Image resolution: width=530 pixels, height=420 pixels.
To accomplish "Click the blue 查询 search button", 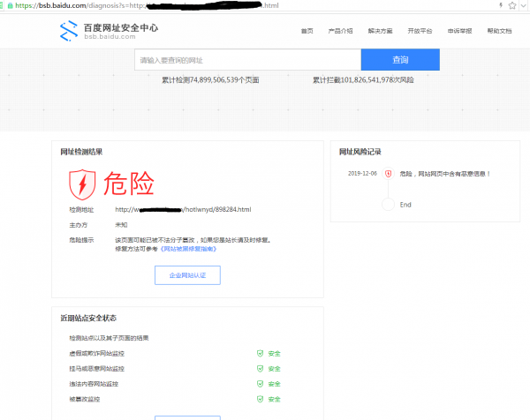I will (400, 60).
